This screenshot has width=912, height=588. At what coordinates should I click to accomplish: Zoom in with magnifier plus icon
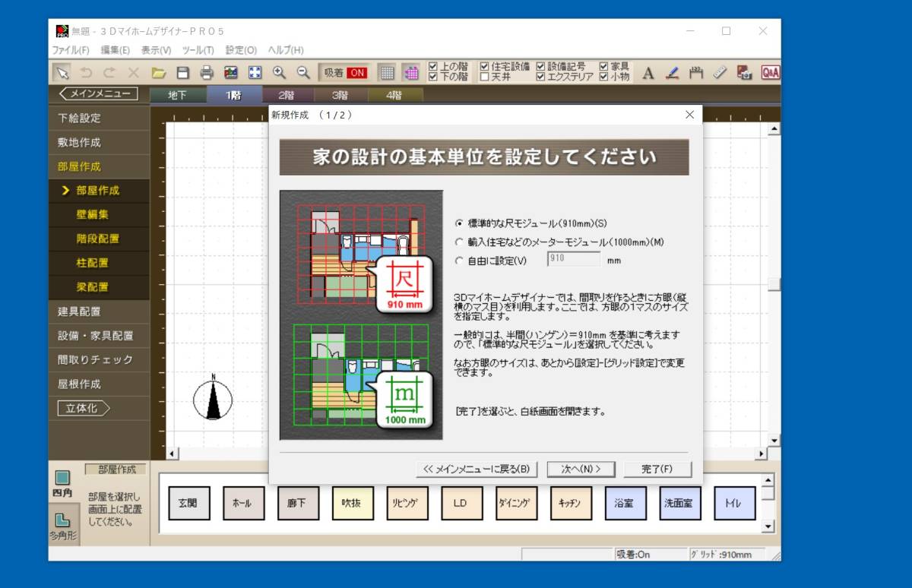(279, 73)
